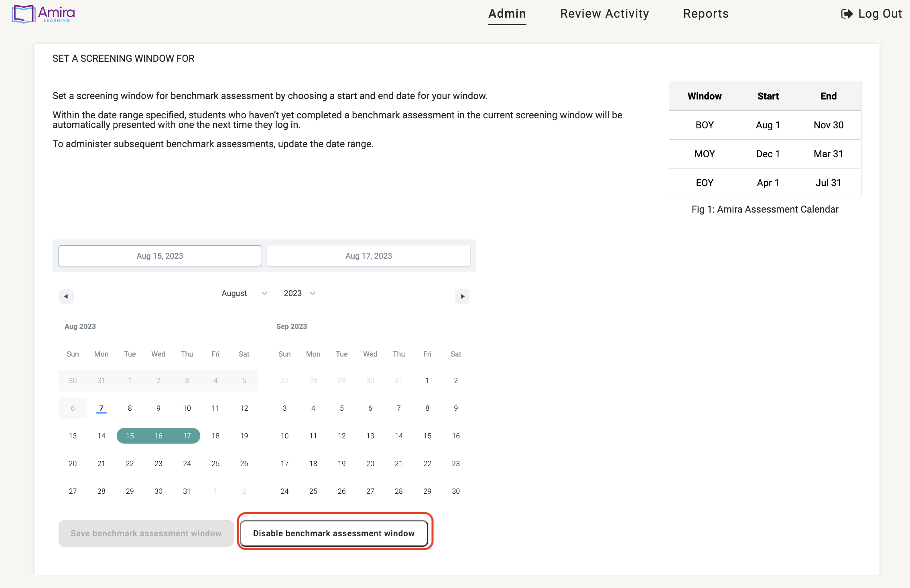Click the Sep 2023 month label

tap(292, 326)
